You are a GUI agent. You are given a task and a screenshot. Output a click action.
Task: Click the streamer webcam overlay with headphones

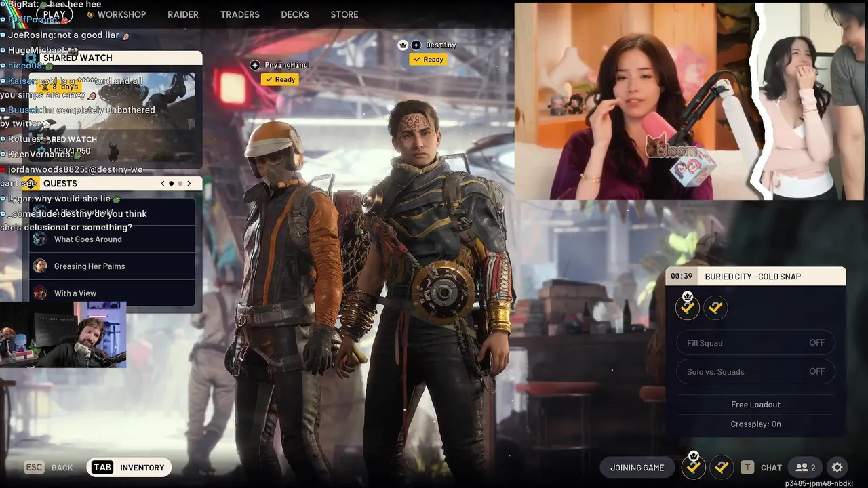(63, 335)
